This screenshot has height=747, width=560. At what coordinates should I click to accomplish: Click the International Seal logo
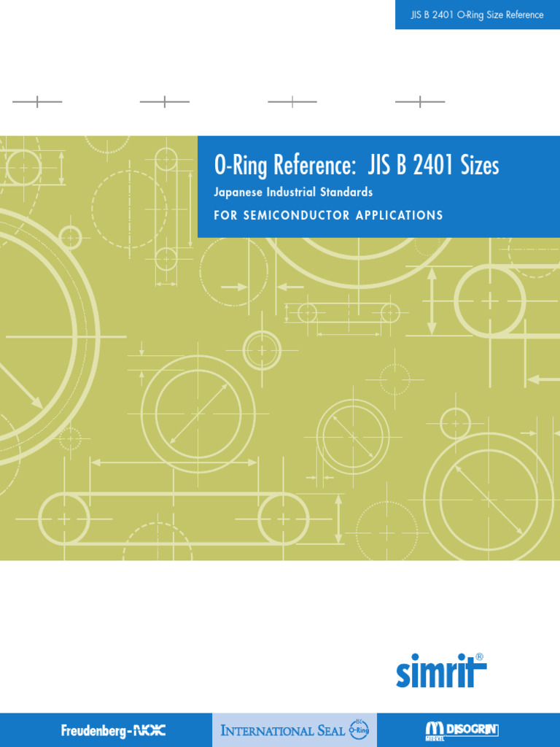pyautogui.click(x=295, y=729)
